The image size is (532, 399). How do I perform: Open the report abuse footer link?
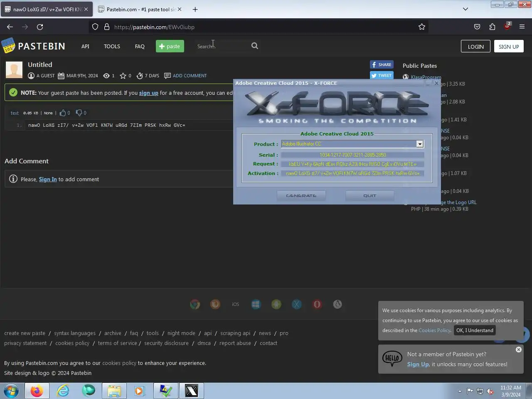tap(235, 343)
